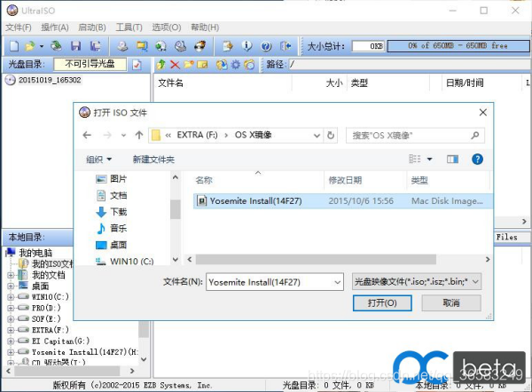
Task: Select disc node 20151019_165302 in tree
Action: tap(50, 80)
